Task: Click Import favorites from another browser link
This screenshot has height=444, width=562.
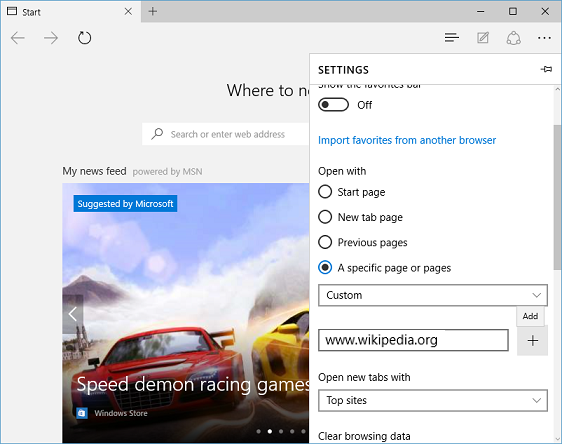Action: coord(407,140)
